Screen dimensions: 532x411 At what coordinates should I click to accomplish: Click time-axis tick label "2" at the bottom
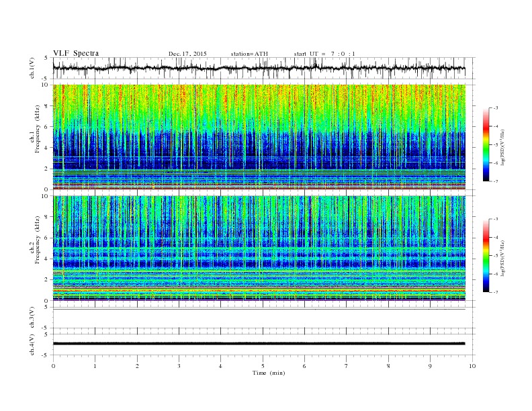coord(137,366)
